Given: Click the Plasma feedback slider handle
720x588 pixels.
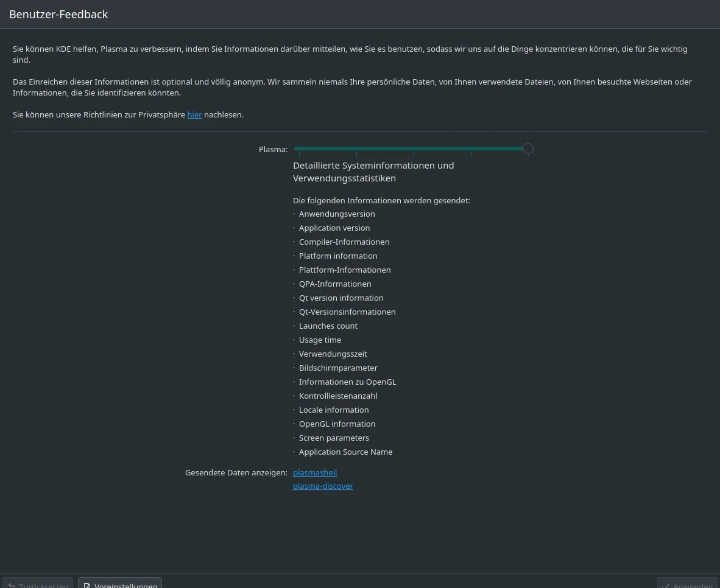Looking at the screenshot, I should click(x=528, y=149).
